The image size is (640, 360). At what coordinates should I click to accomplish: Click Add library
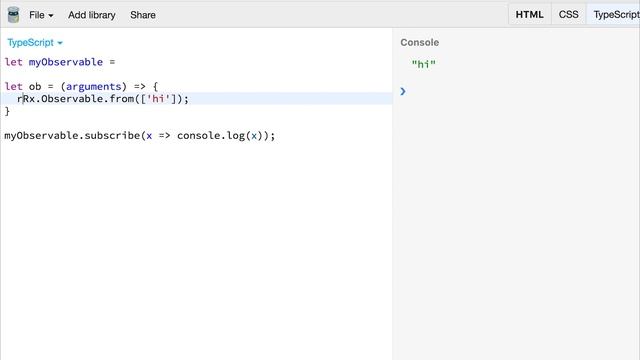click(x=91, y=15)
